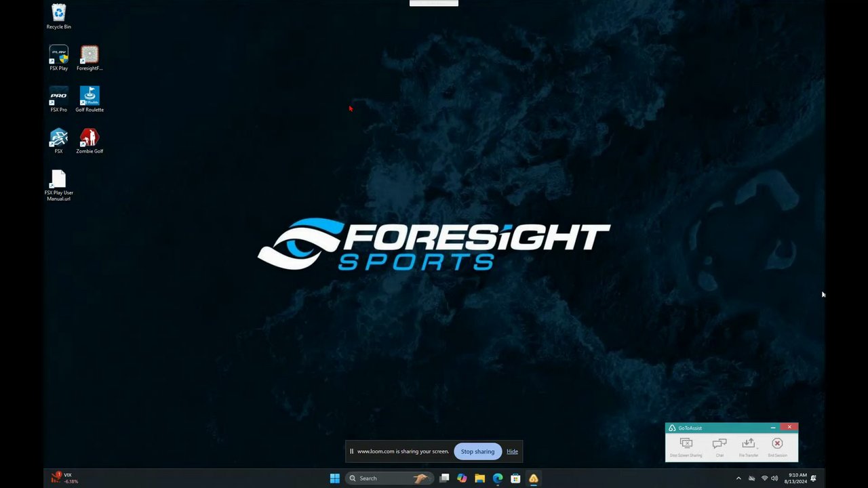This screenshot has width=868, height=488.
Task: Select the Golf Roulette desktop shortcut
Action: pyautogui.click(x=90, y=99)
